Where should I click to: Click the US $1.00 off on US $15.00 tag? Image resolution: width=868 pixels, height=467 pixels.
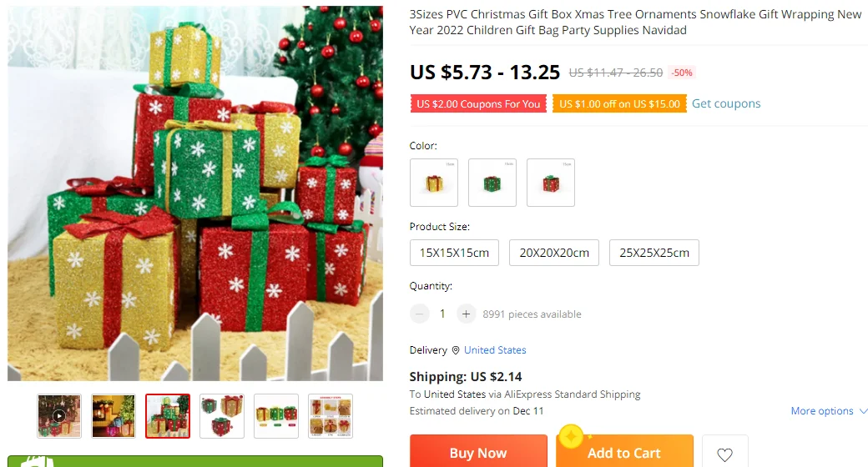pyautogui.click(x=619, y=103)
